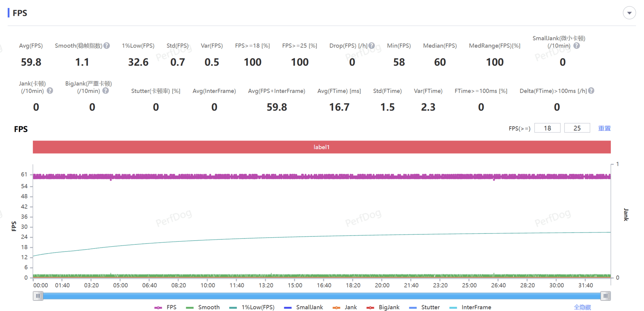Click 全隐藏 to hide all series

pyautogui.click(x=582, y=307)
